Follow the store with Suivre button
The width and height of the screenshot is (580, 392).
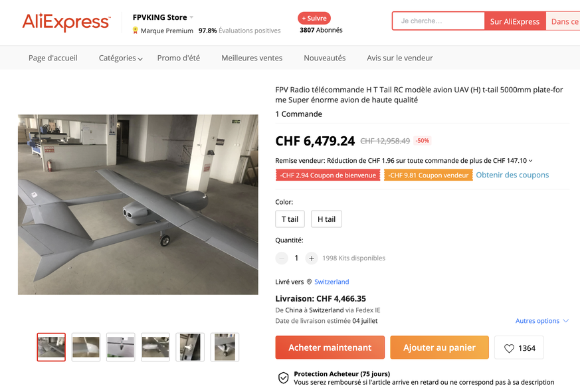[314, 19]
